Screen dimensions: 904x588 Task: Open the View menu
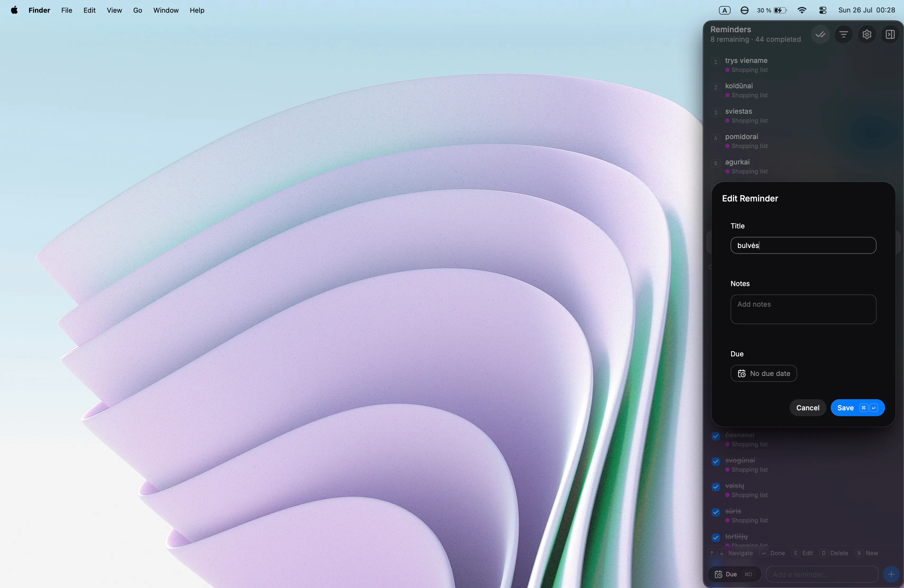(114, 10)
